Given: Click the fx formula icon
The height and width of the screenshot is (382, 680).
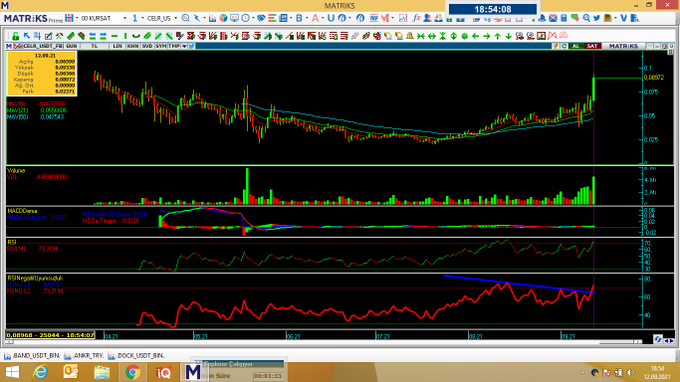Looking at the screenshot, I should tap(416, 18).
